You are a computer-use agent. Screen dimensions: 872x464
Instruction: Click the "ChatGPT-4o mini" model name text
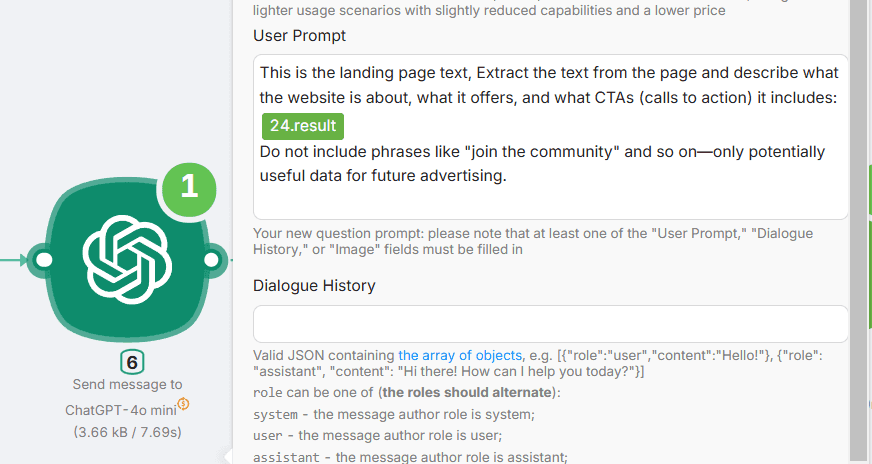click(x=120, y=409)
